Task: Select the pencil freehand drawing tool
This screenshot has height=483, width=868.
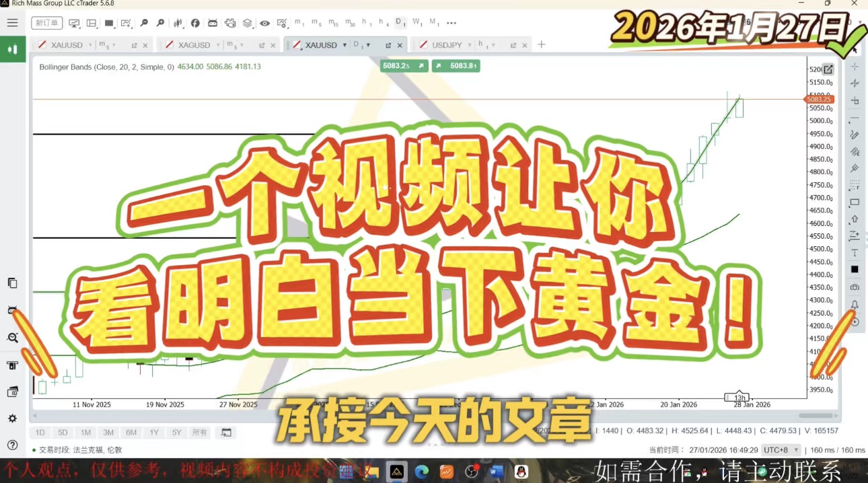Action: pyautogui.click(x=855, y=135)
